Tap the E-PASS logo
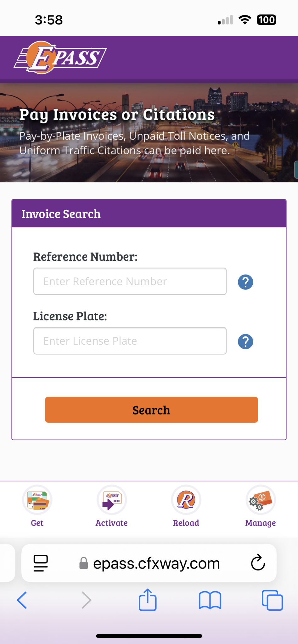This screenshot has height=644, width=298. [60, 58]
